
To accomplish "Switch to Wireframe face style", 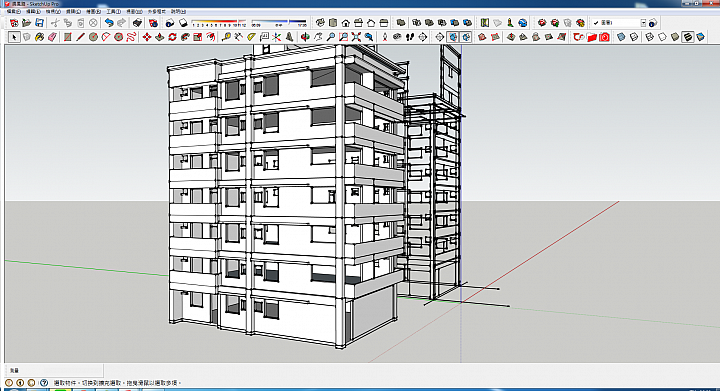I will coord(649,37).
